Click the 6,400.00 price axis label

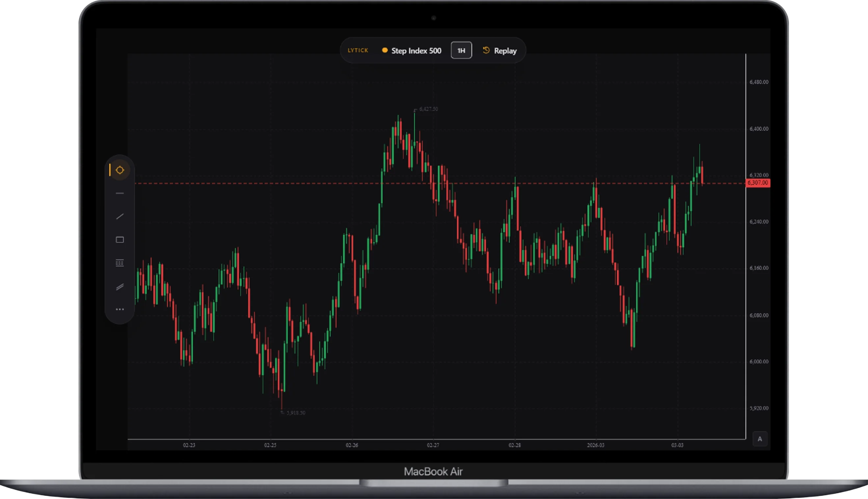point(759,129)
